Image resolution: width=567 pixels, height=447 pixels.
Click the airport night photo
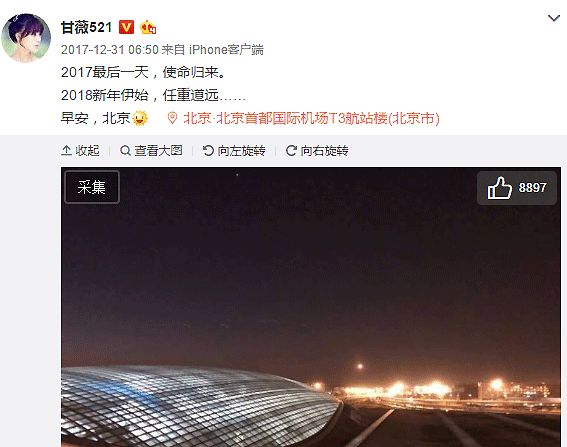pyautogui.click(x=311, y=307)
